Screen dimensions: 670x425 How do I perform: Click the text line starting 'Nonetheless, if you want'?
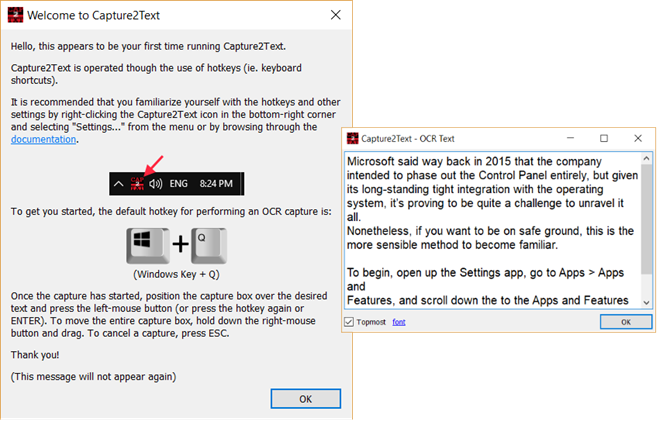click(x=490, y=231)
